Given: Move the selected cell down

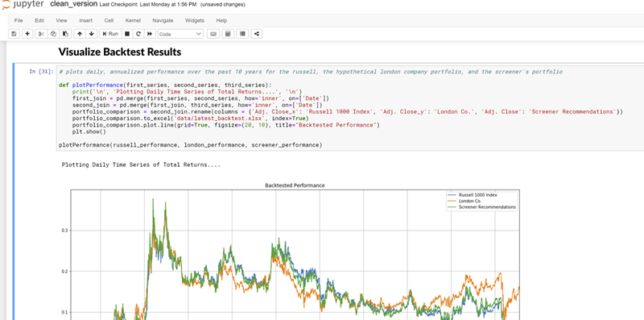Looking at the screenshot, I should pyautogui.click(x=91, y=34).
